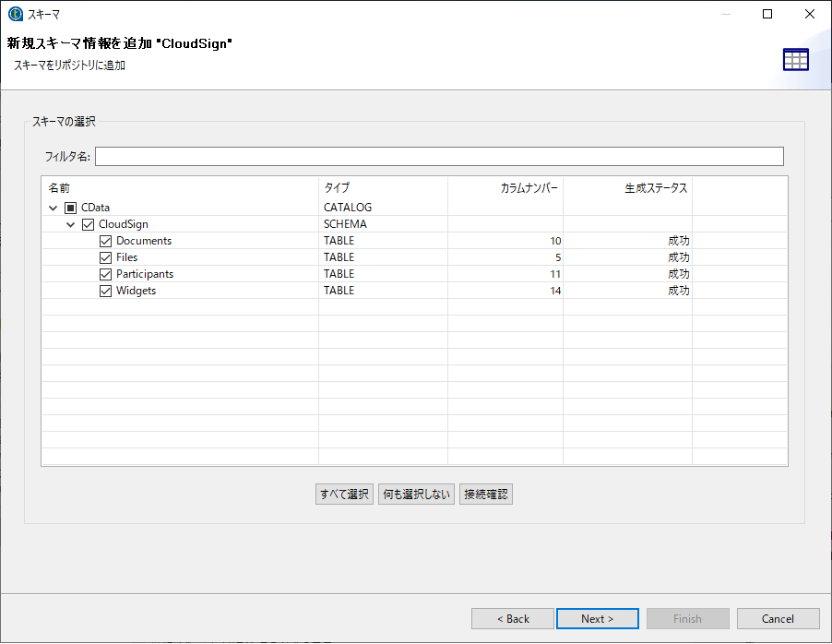Image resolution: width=832 pixels, height=644 pixels.
Task: Select the Files row label
Action: 126,257
